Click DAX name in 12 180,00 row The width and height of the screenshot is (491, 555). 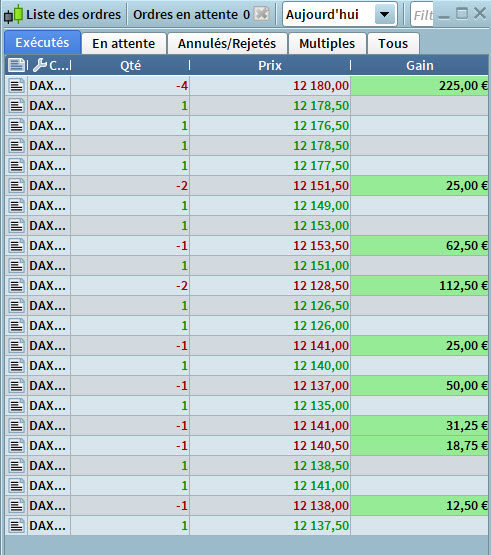click(47, 86)
